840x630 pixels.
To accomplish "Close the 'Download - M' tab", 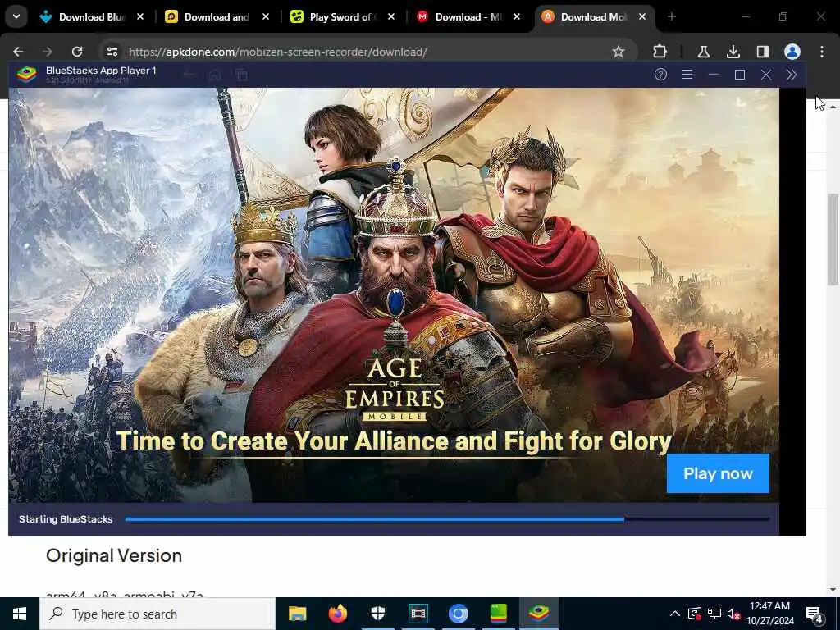I will [x=517, y=16].
